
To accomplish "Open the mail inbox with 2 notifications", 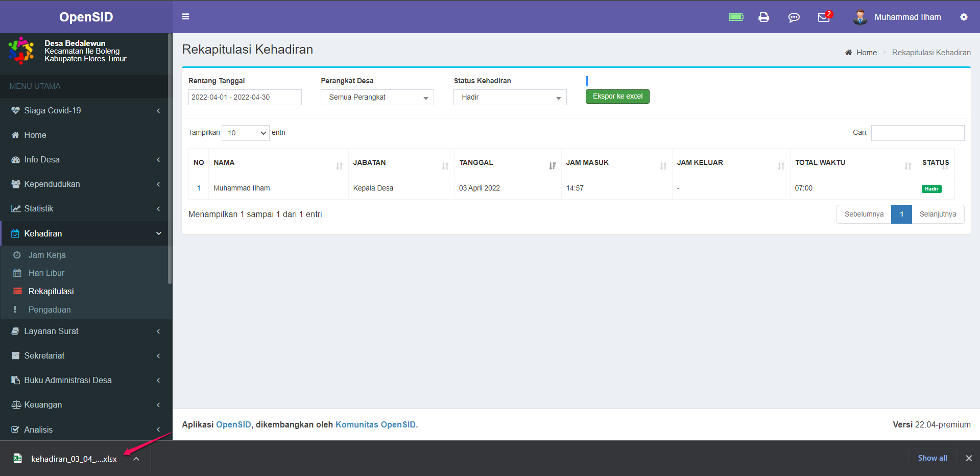I will [x=824, y=17].
